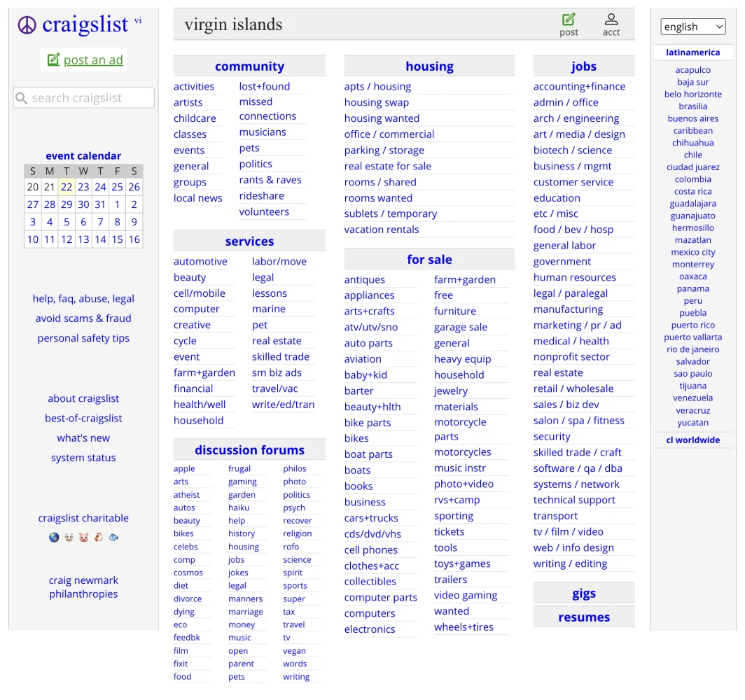Viewport: 745px width, 700px height.
Task: Open the fixit discussion forum
Action: [181, 664]
